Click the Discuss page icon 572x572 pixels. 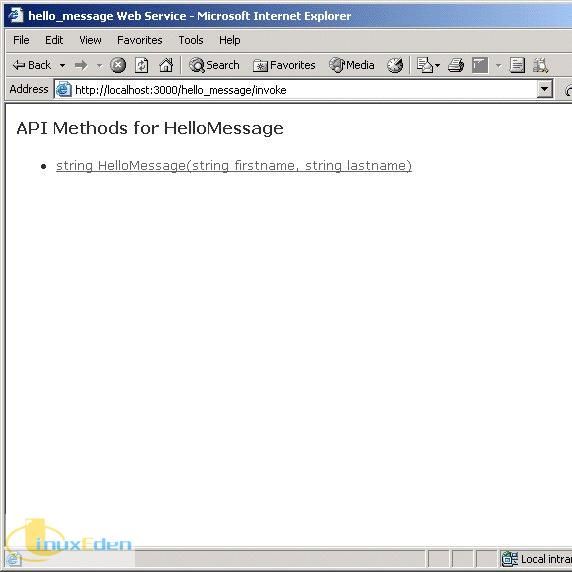point(517,66)
